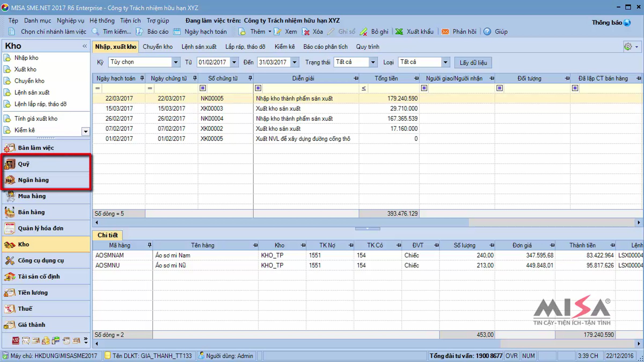644x362 pixels.
Task: Open the Quỹ module in sidebar
Action: pos(46,164)
